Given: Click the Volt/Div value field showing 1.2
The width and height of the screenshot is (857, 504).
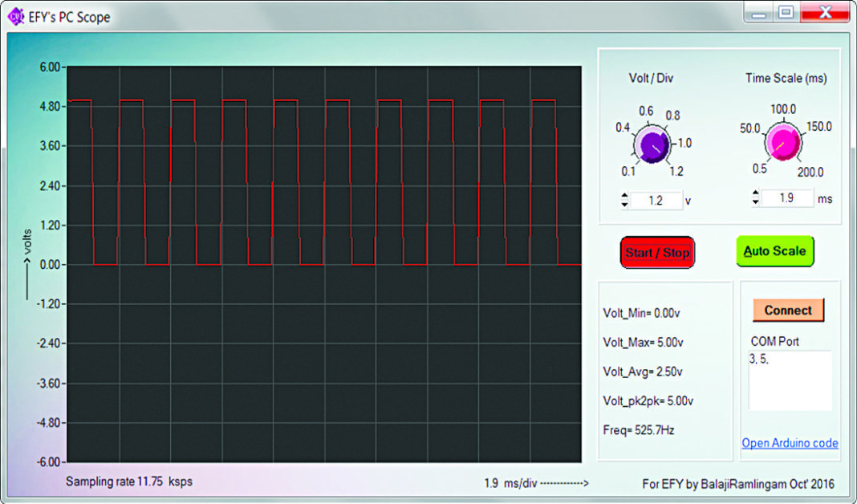Looking at the screenshot, I should pos(656,201).
